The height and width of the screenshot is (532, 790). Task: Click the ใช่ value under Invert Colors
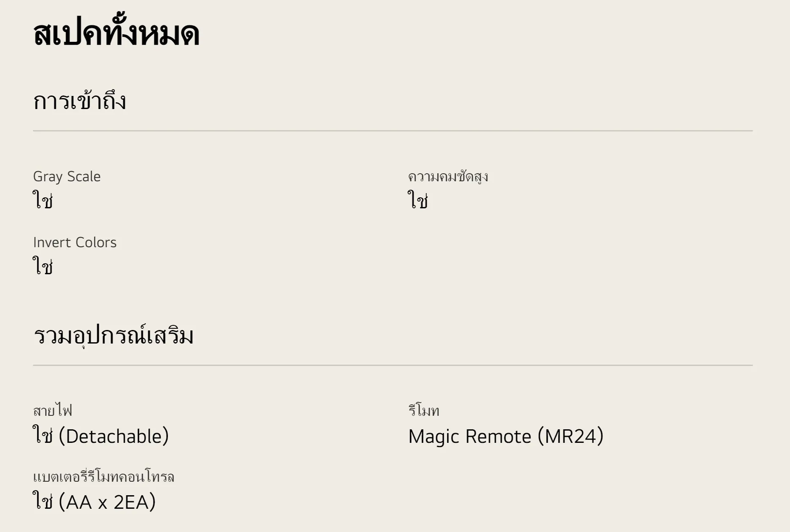click(43, 266)
